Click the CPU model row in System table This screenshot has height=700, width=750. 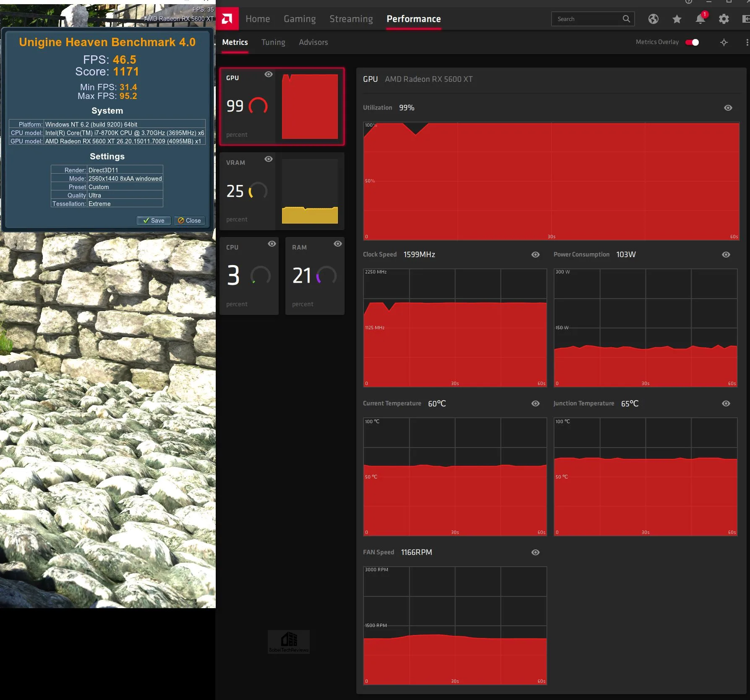[107, 133]
